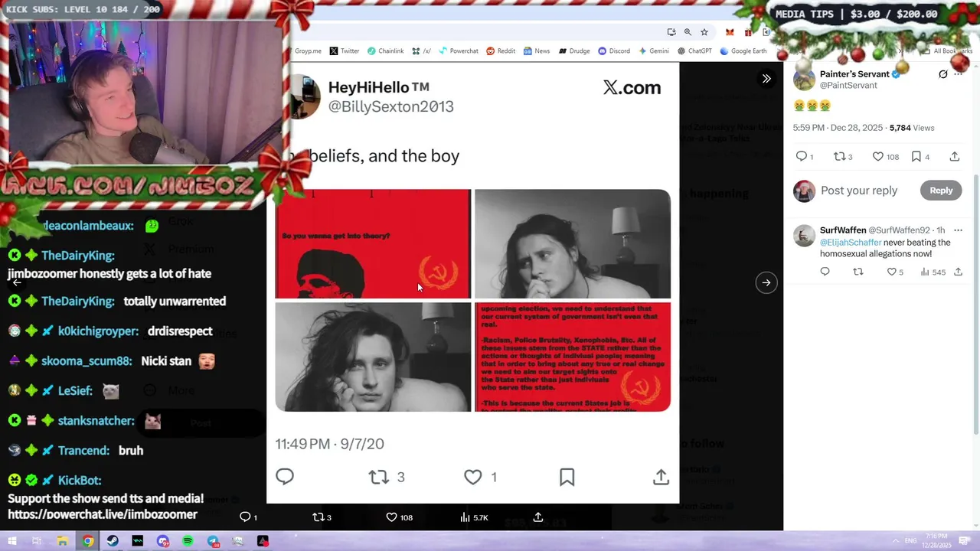
Task: Open Chrome from the taskbar
Action: tap(88, 541)
